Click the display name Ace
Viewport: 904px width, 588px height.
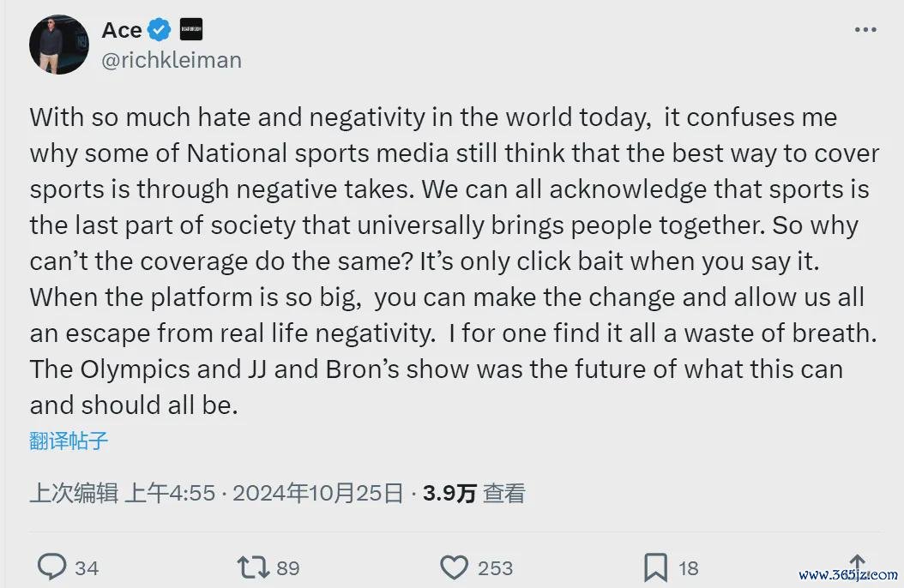(122, 30)
